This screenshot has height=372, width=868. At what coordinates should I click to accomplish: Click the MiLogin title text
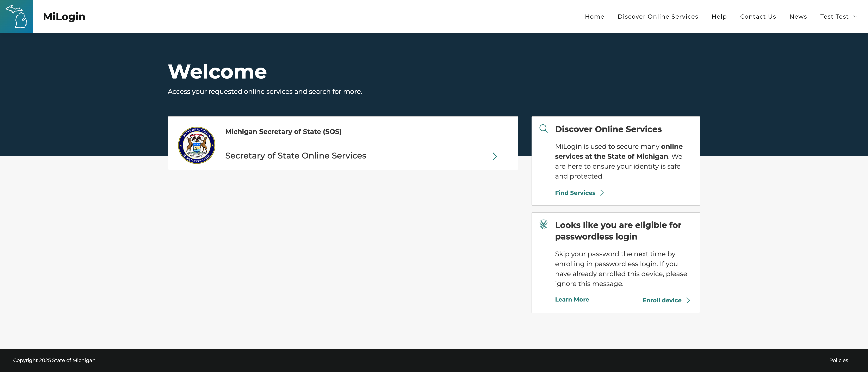pyautogui.click(x=64, y=17)
